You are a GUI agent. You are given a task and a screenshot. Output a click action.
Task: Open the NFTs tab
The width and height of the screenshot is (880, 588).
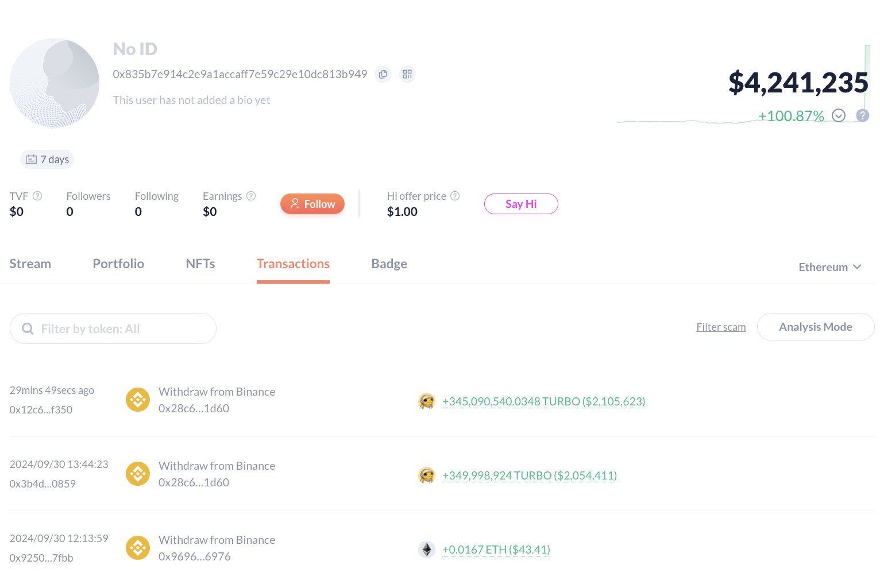[x=200, y=264]
